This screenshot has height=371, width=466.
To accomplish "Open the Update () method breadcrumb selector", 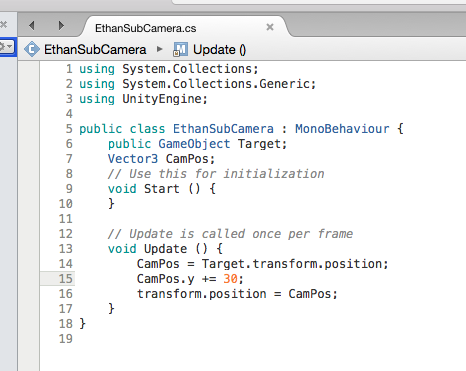I will 220,50.
